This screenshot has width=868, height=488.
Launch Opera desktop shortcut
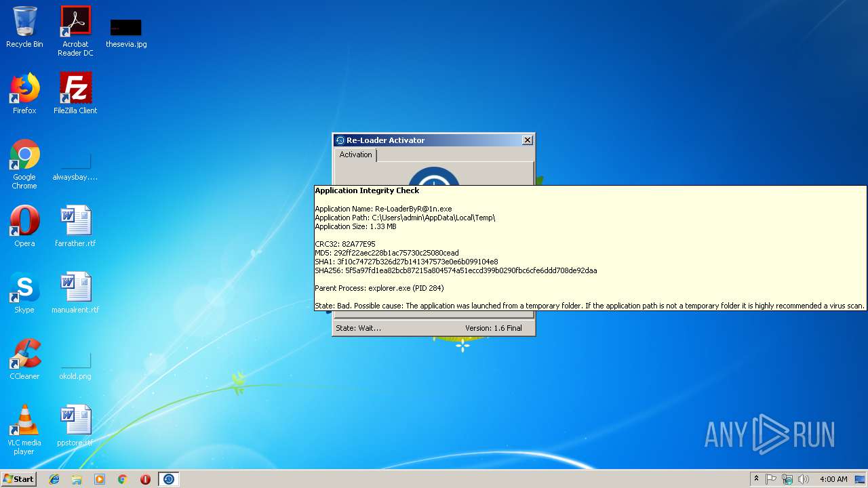click(x=24, y=226)
